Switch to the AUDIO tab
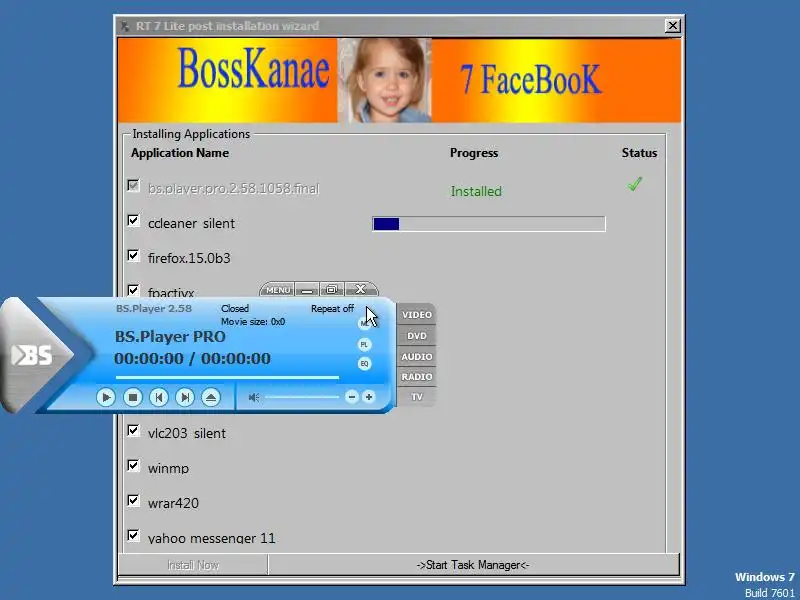The height and width of the screenshot is (600, 800). tap(416, 357)
